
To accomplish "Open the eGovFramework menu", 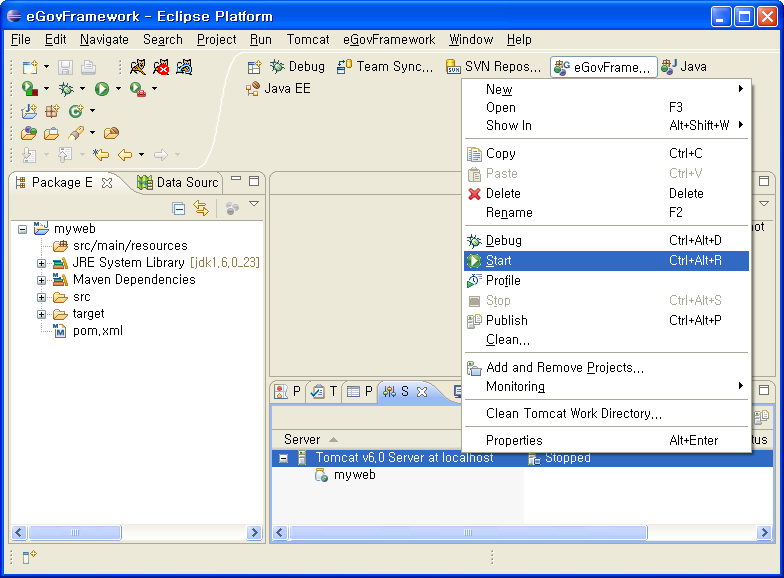I will 389,40.
